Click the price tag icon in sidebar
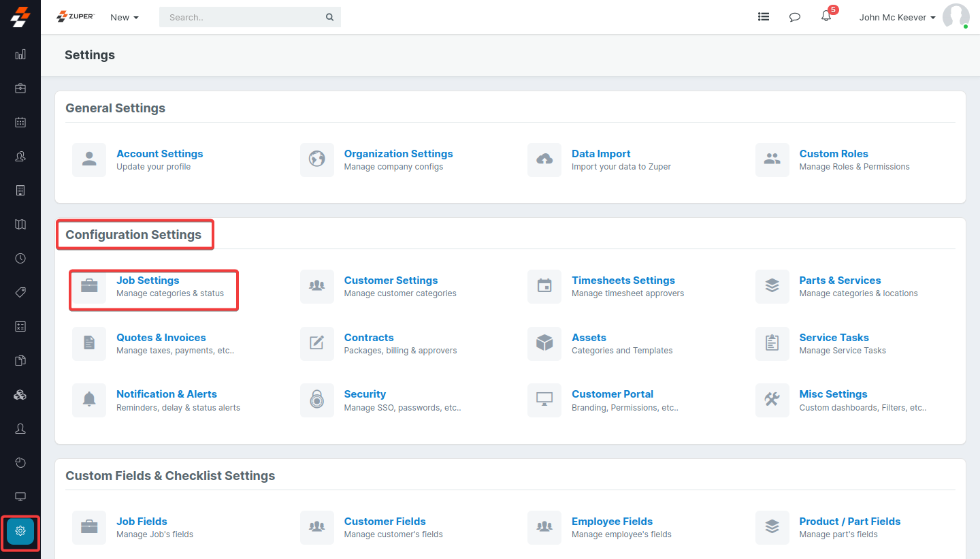Viewport: 980px width, 559px height. [20, 293]
